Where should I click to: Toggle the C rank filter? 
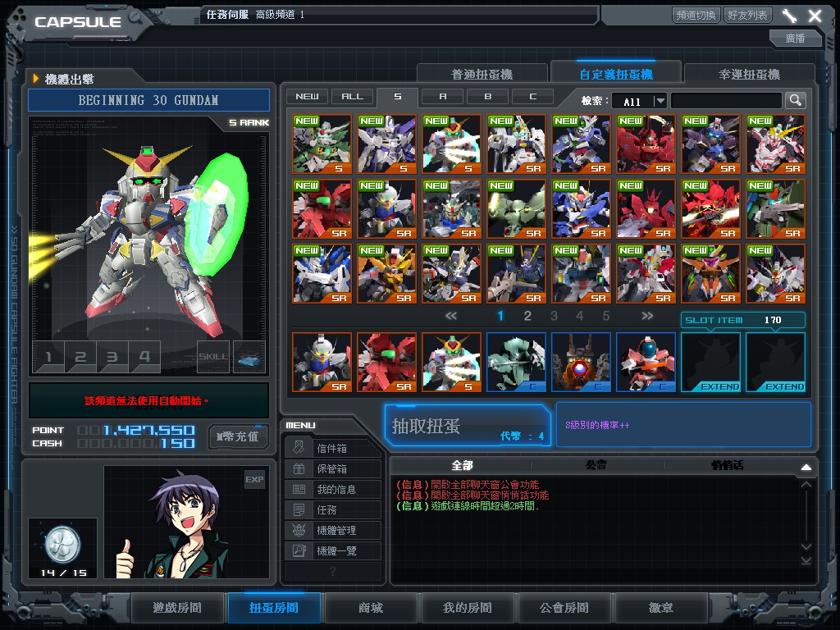tap(532, 96)
